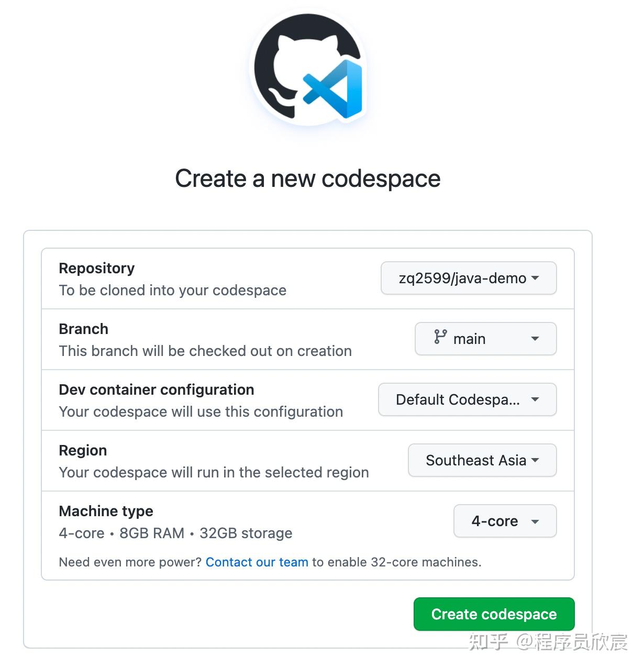
Task: Click the caret arrow in the Branch selector
Action: [535, 339]
